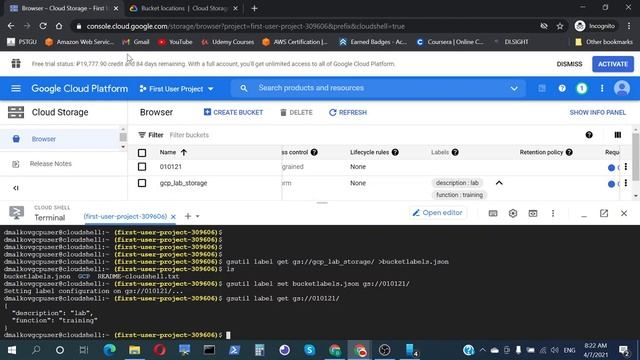Open the First User Project selector
This screenshot has width=640, height=360.
click(x=176, y=89)
